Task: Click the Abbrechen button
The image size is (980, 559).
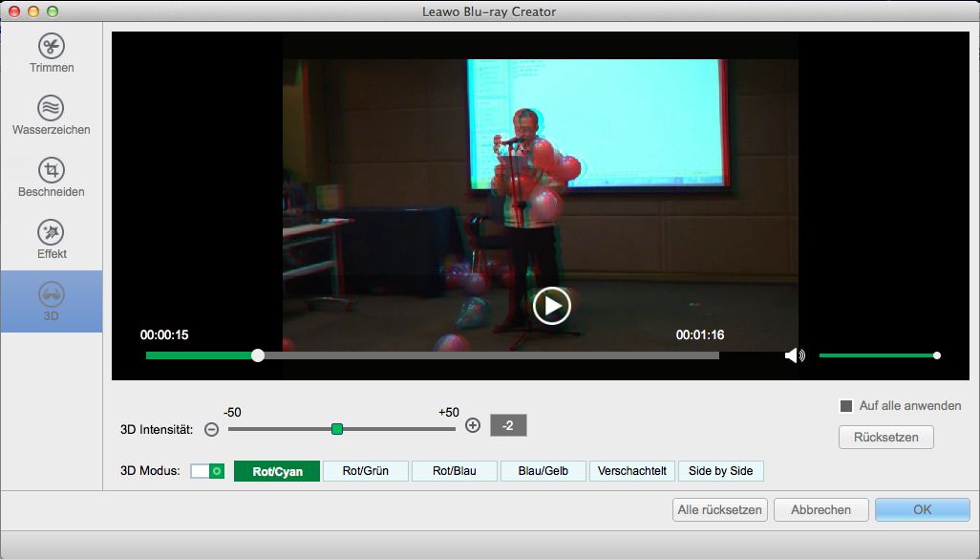Action: pos(820,509)
